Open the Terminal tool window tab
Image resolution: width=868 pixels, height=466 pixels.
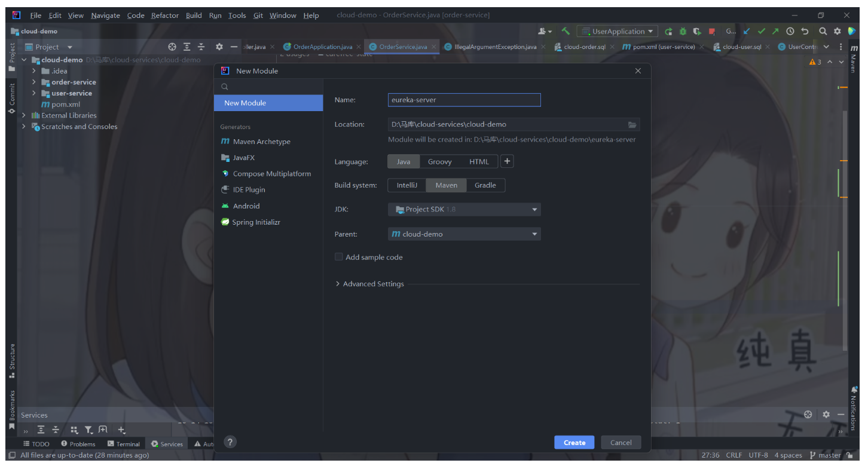[x=124, y=444]
